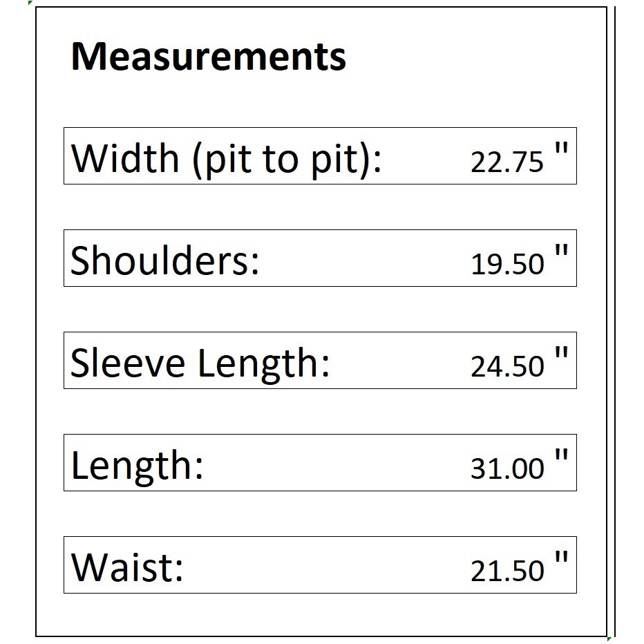Click the inch mark after 31.00
Screen dimensions: 644x644
562,455
